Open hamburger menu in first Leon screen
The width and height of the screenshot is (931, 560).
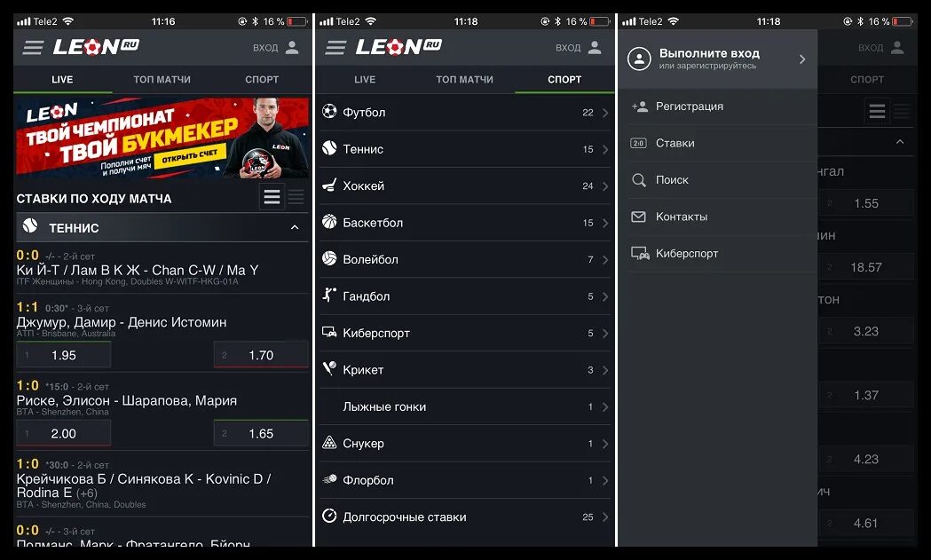pyautogui.click(x=33, y=48)
